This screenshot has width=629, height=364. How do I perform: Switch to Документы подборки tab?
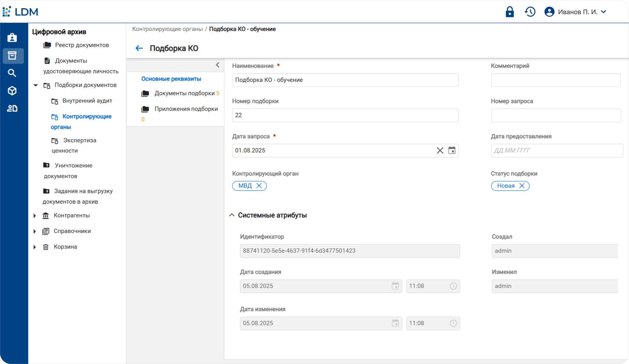click(x=184, y=93)
